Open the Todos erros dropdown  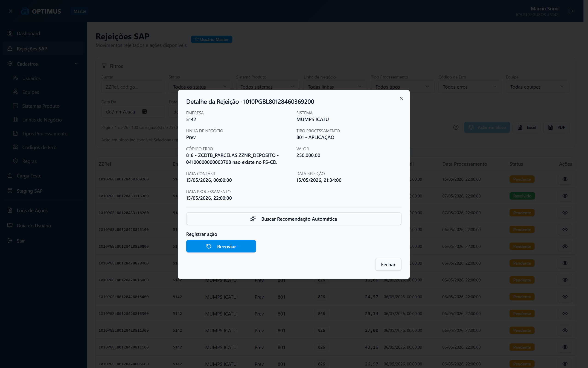pyautogui.click(x=470, y=87)
